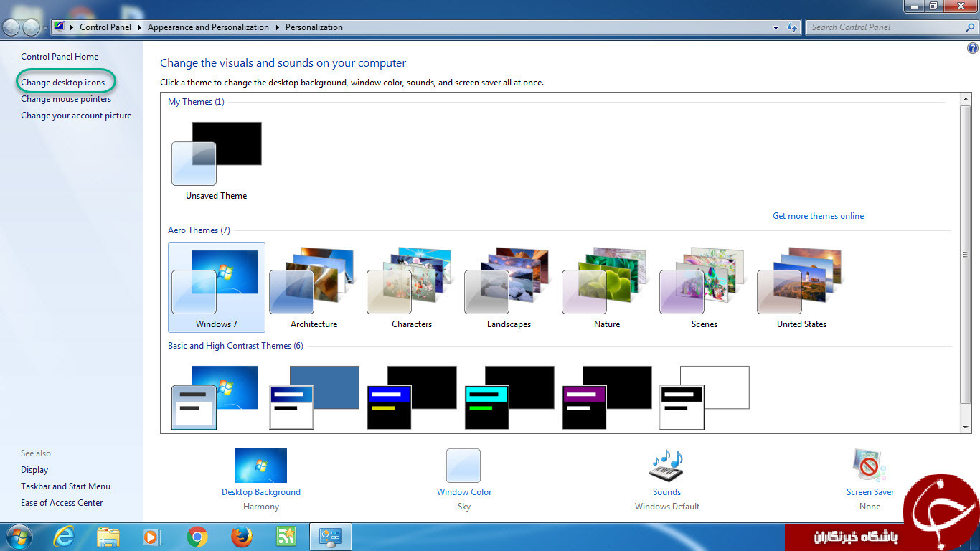Click the Desktop Background text link
The height and width of the screenshot is (551, 980).
click(x=261, y=492)
